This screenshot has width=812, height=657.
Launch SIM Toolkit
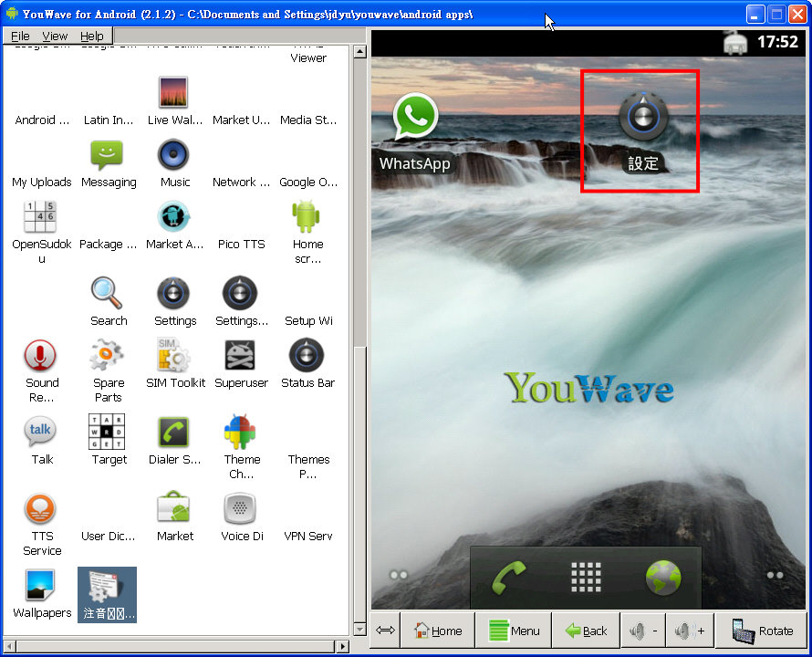pos(173,356)
